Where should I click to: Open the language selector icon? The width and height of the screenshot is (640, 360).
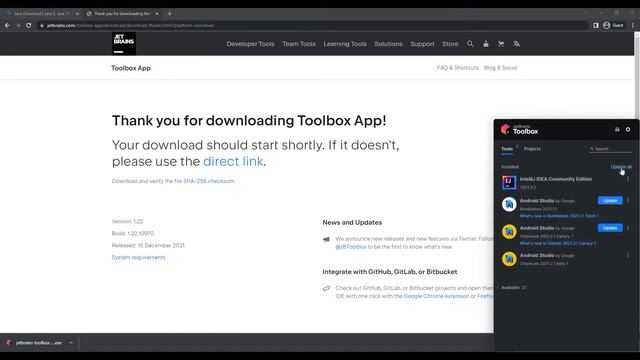pos(516,44)
